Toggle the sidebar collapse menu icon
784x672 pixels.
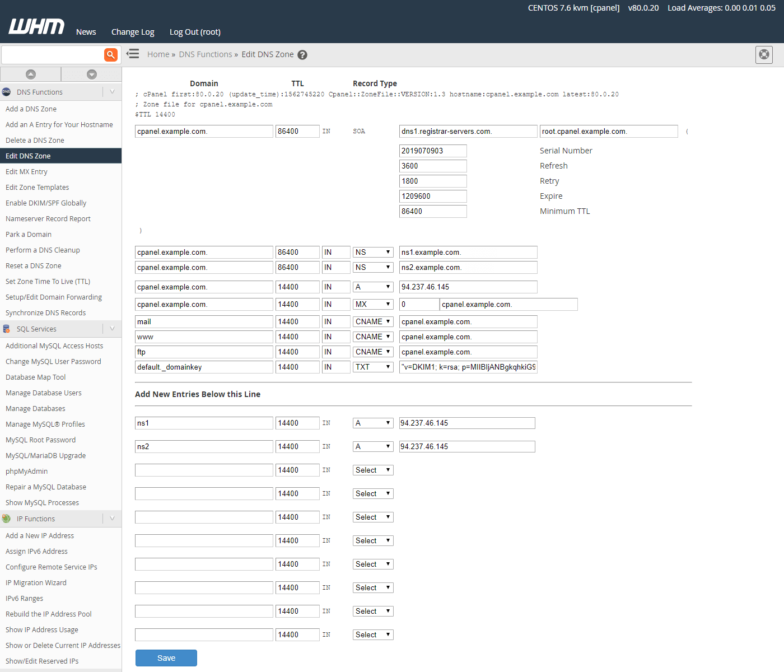click(x=133, y=54)
